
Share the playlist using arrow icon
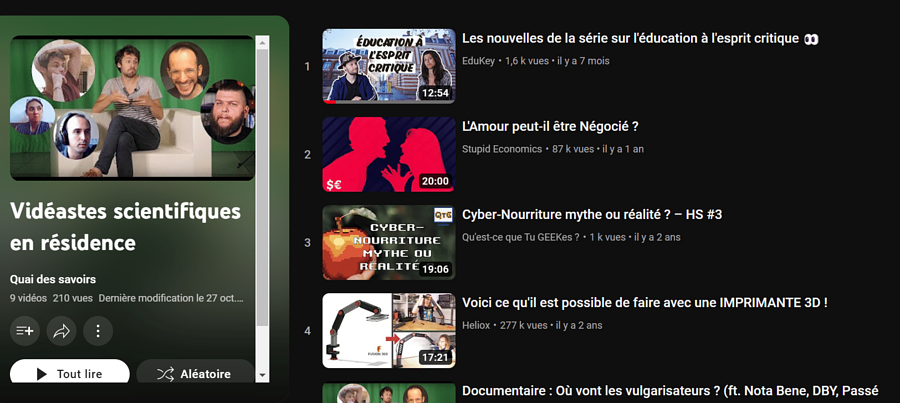click(x=61, y=331)
